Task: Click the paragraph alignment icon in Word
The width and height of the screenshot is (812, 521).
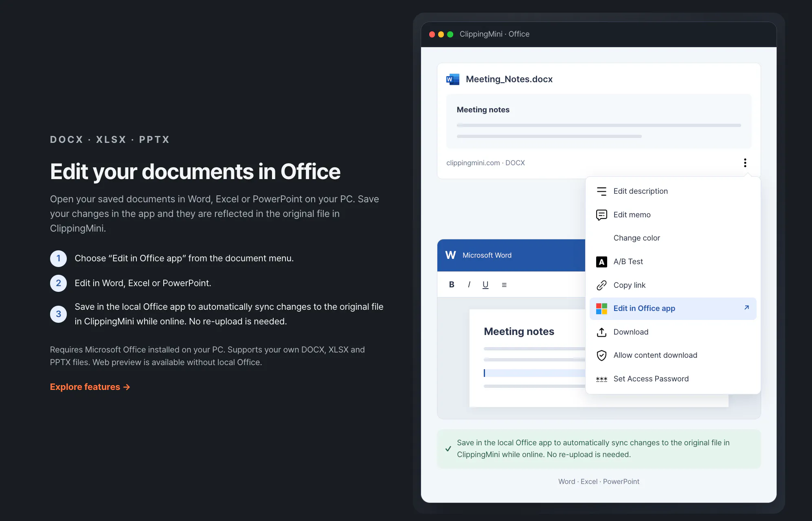Action: coord(504,285)
